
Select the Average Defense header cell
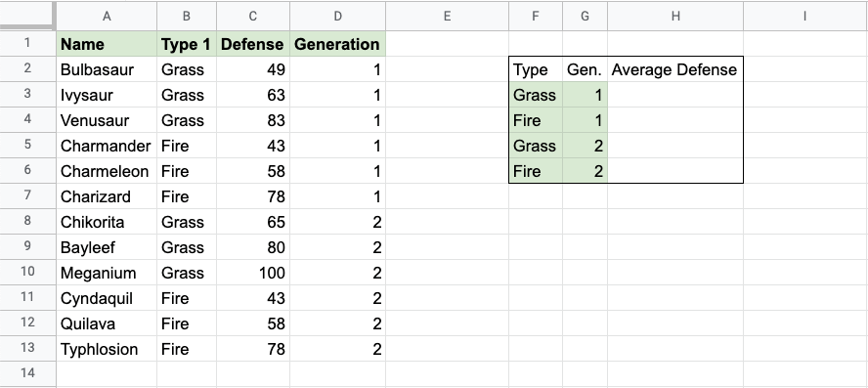[x=675, y=69]
